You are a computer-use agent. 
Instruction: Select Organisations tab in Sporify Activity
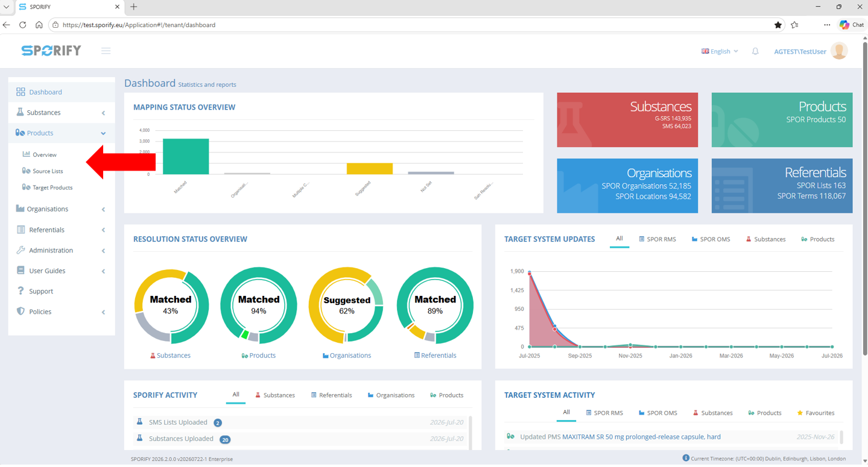click(391, 395)
